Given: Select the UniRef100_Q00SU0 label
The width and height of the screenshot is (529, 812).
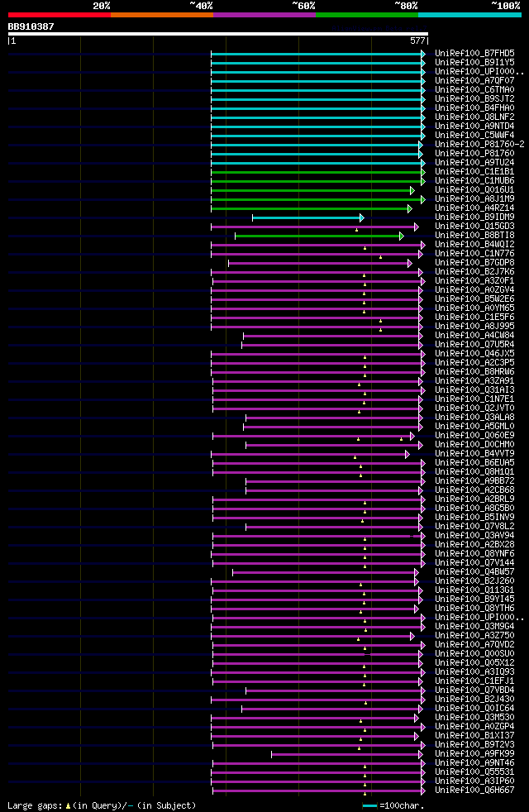Looking at the screenshot, I should pos(474,653).
